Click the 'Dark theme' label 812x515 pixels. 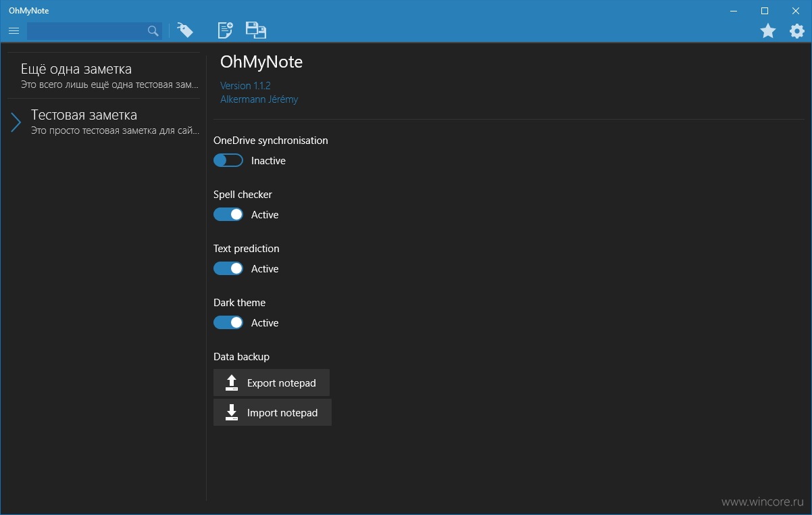click(239, 303)
